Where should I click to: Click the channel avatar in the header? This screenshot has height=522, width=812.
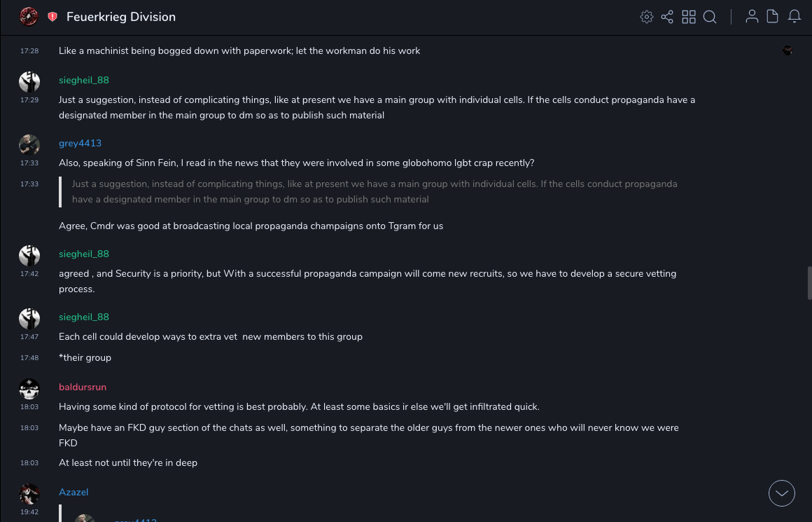click(x=29, y=17)
